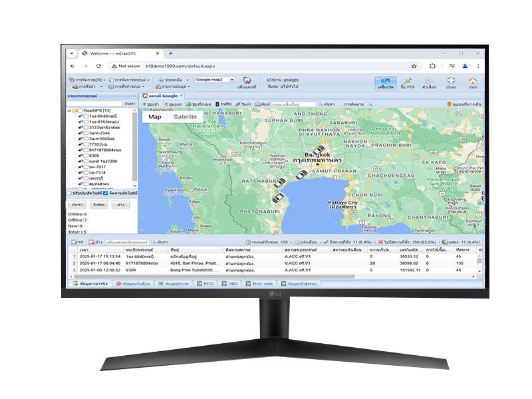Tick the checkbox for surat vehicle 7299
Image resolution: width=532 pixels, height=399 pixels.
click(86, 162)
